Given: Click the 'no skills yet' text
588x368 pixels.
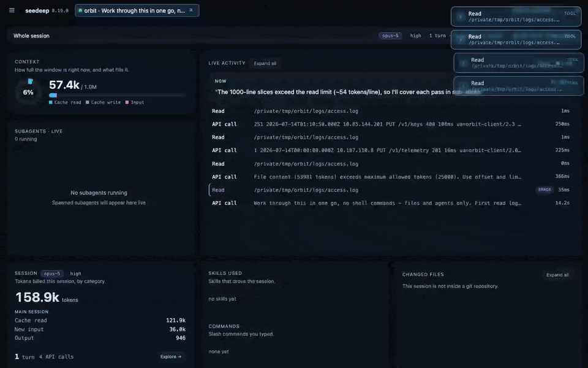Looking at the screenshot, I should click(x=222, y=299).
